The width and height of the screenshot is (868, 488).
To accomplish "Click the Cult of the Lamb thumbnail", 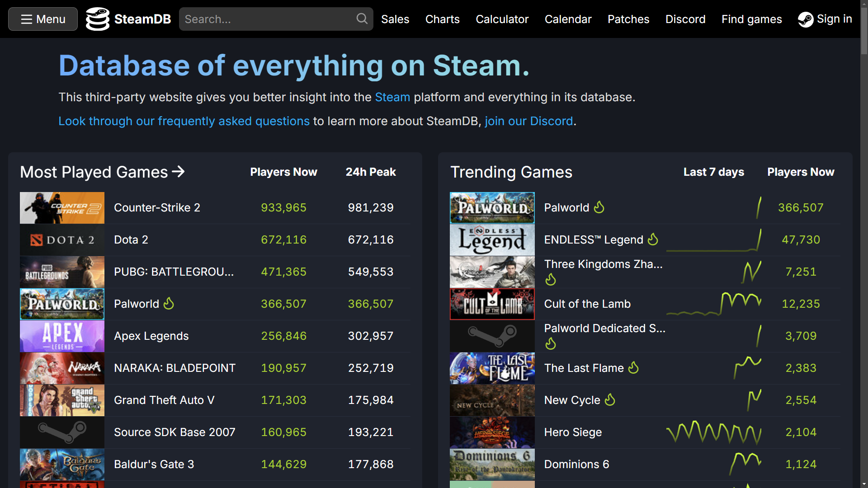I will 492,304.
